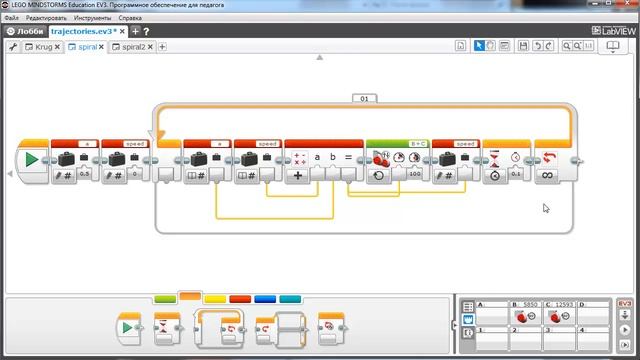Open the Редактировать menu

pos(46,18)
